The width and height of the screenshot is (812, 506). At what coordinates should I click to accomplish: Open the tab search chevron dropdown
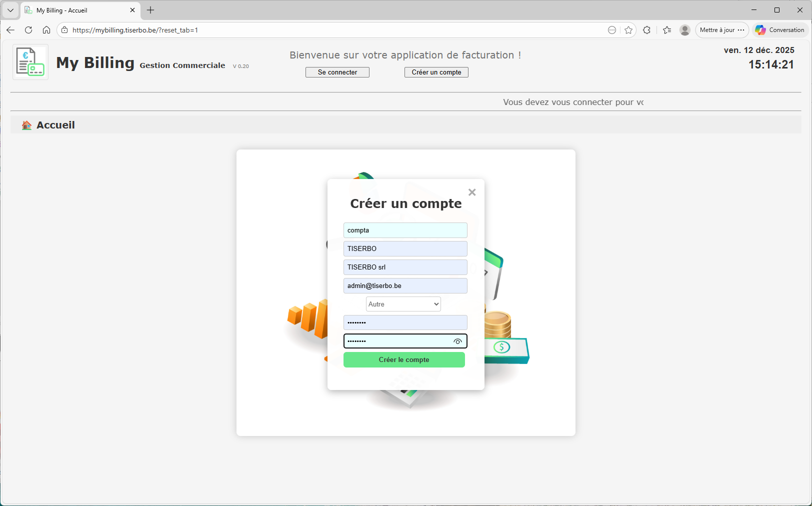pyautogui.click(x=10, y=10)
